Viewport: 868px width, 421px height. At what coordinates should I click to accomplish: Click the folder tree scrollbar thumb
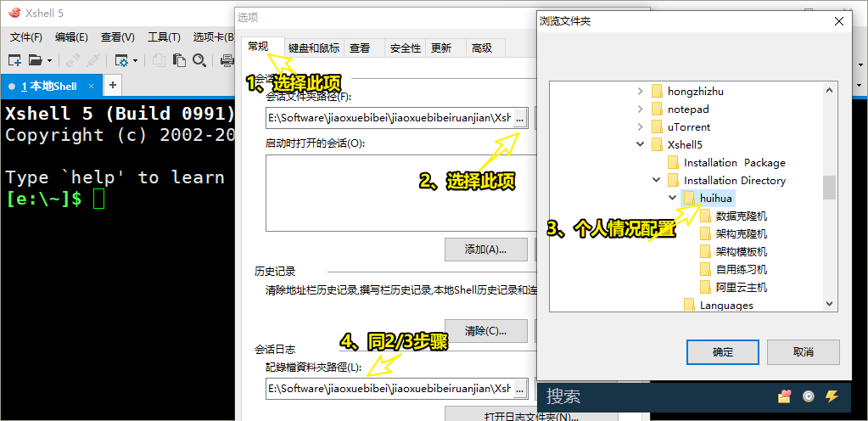(829, 188)
